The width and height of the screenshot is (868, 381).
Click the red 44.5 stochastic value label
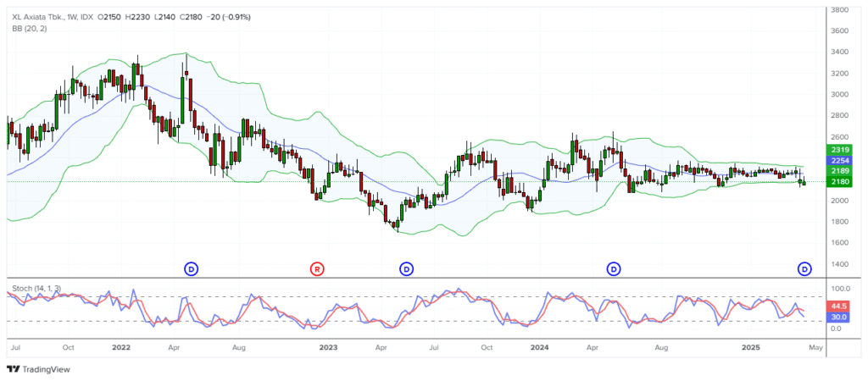click(840, 306)
